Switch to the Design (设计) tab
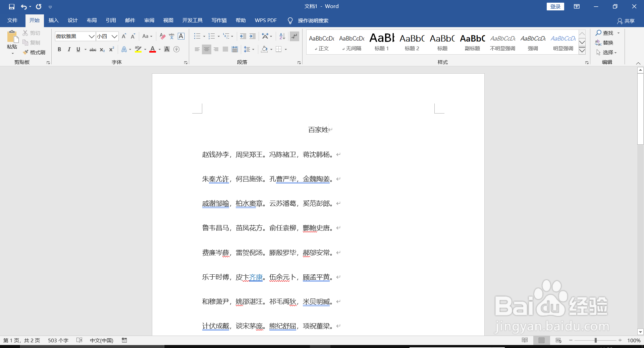 tap(72, 20)
